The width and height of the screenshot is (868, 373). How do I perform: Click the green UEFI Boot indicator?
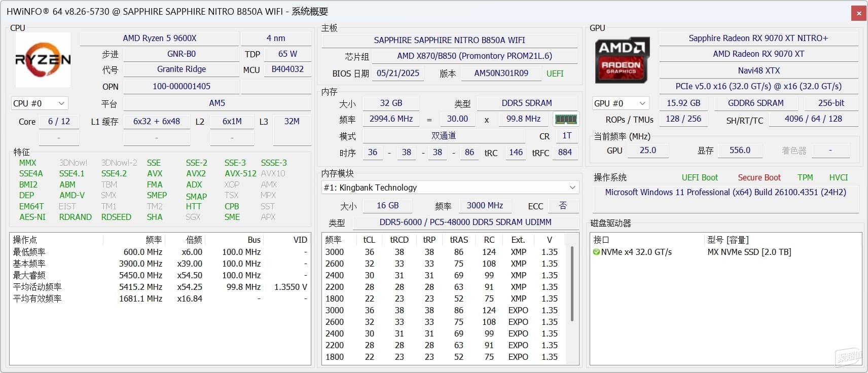700,177
